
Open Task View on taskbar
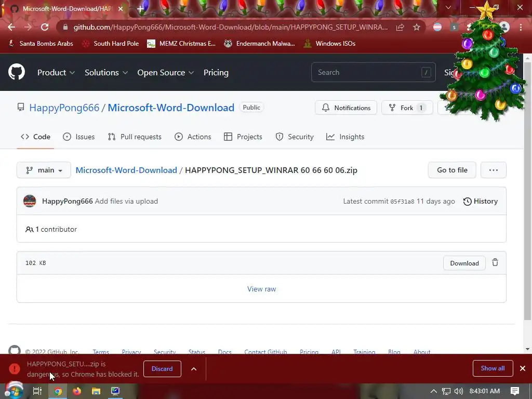tap(37, 391)
